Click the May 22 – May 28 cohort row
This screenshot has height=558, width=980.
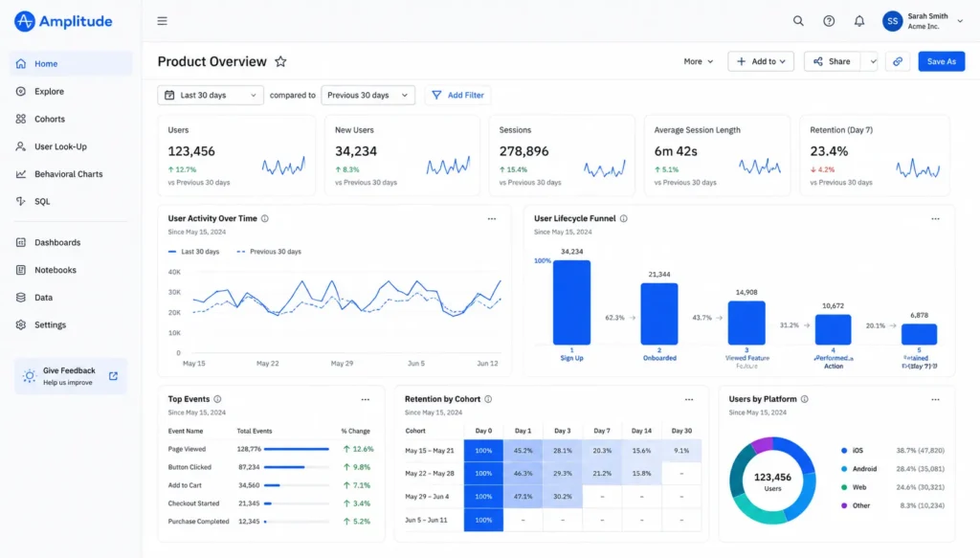pyautogui.click(x=552, y=474)
